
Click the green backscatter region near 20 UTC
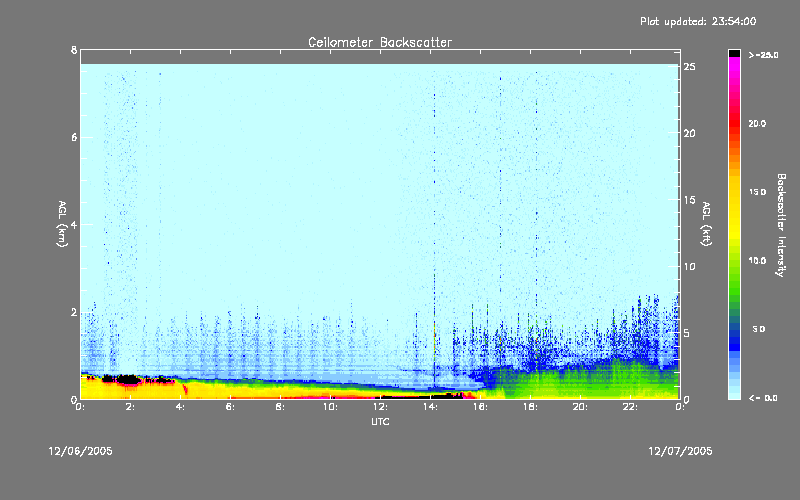[582, 380]
